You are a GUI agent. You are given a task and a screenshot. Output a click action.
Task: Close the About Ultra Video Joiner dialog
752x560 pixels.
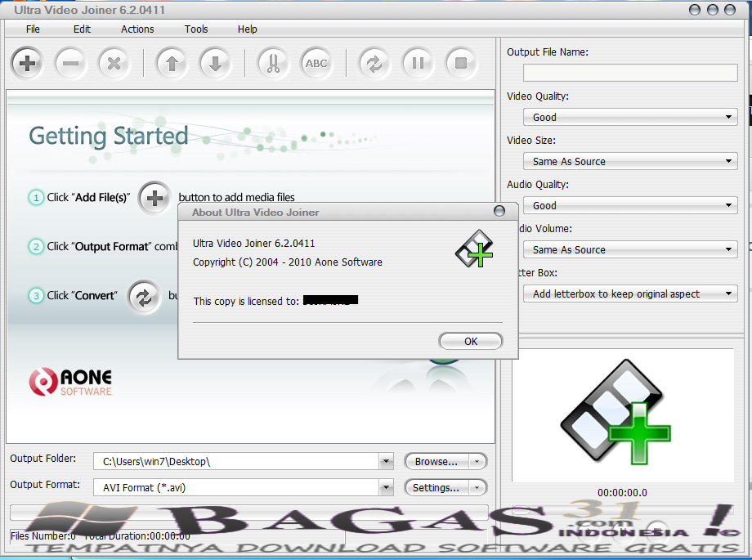coord(499,211)
